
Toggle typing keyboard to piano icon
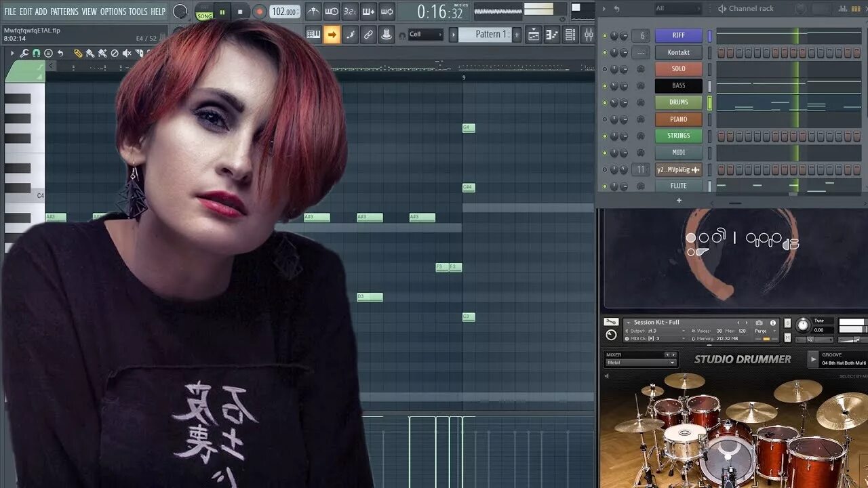(x=313, y=35)
